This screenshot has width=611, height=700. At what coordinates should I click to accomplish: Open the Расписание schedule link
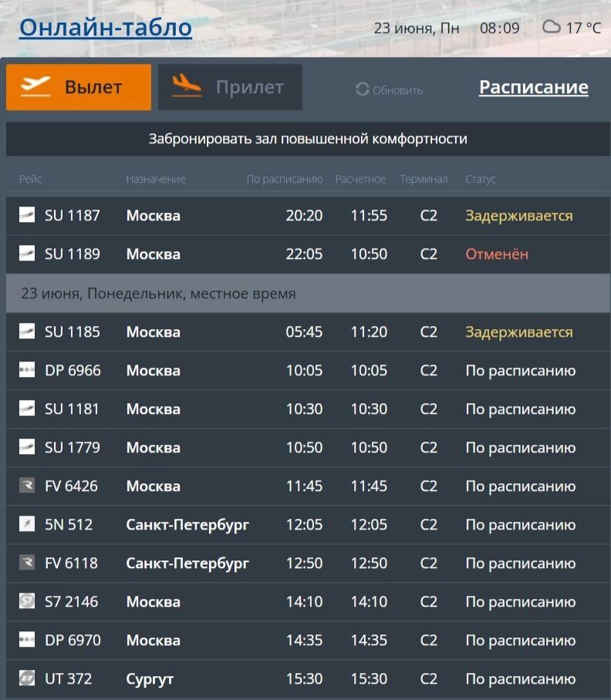tap(533, 87)
